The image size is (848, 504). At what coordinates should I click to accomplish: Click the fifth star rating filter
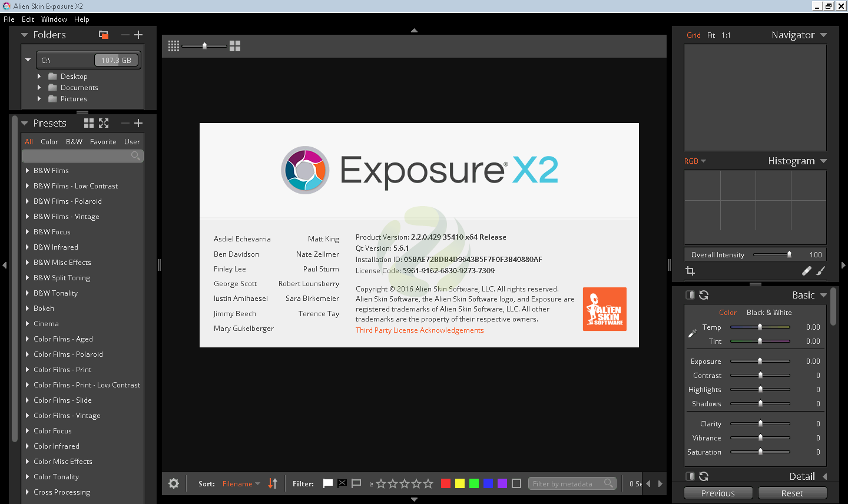point(428,483)
